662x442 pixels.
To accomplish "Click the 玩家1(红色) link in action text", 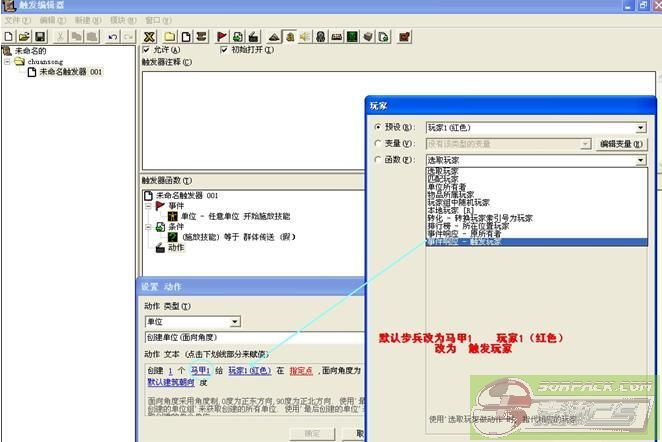I will 249,370.
